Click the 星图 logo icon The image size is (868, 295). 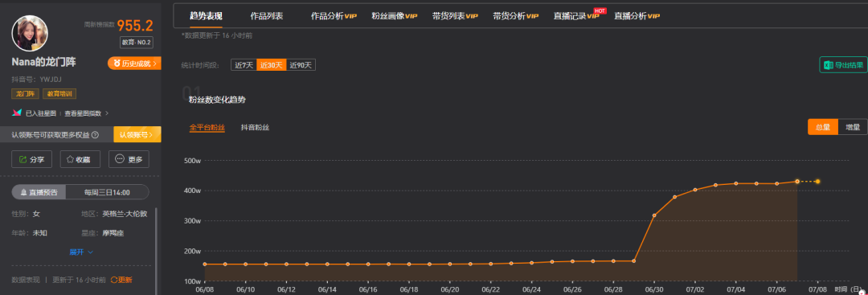click(17, 113)
